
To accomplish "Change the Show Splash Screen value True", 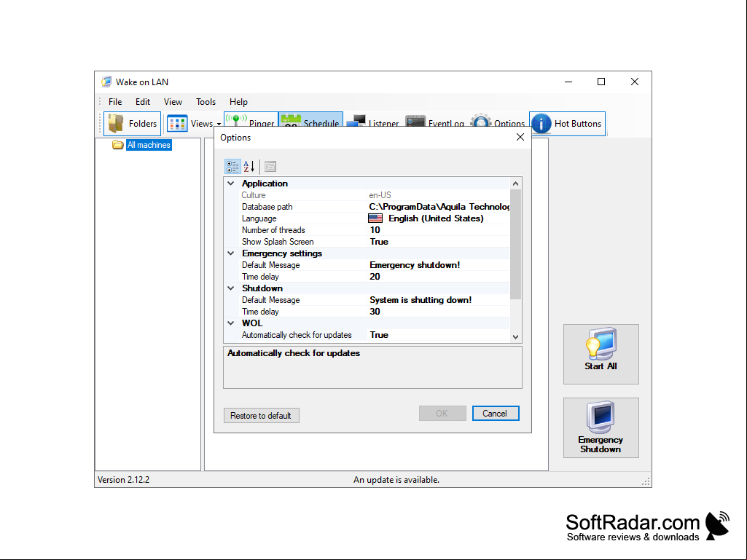I will (x=438, y=242).
